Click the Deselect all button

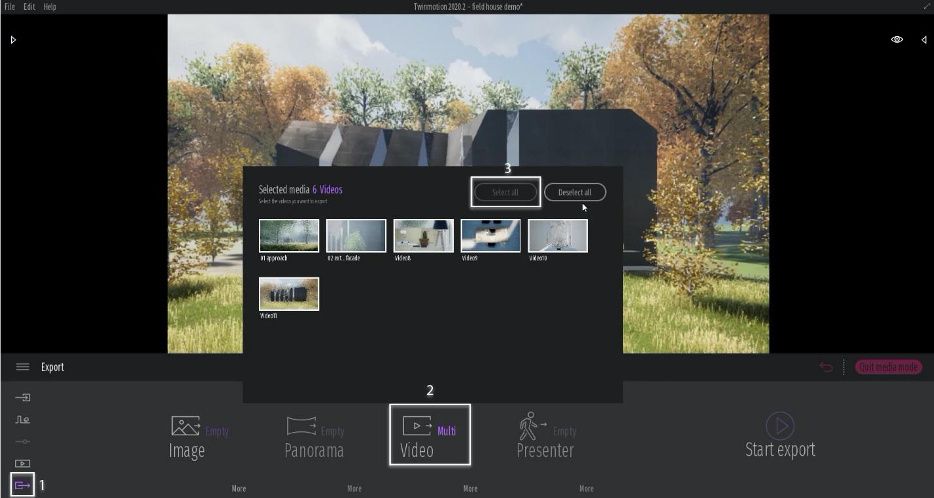[x=575, y=192]
